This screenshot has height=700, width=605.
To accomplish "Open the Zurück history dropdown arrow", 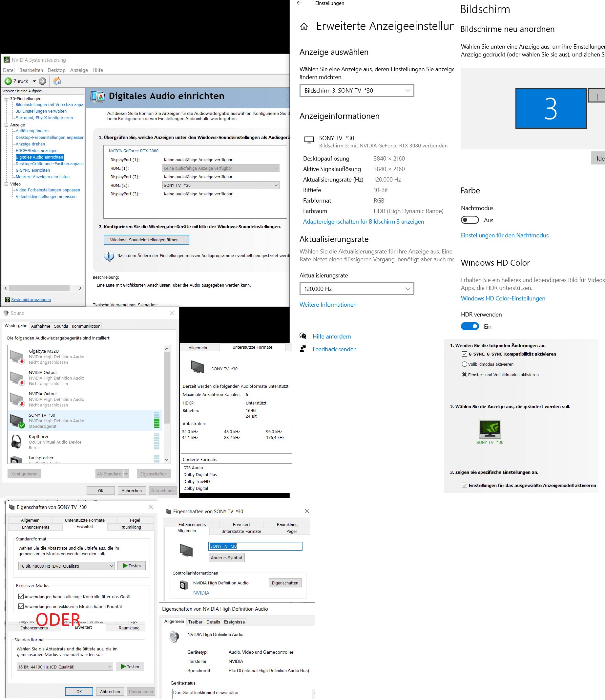I will [34, 81].
